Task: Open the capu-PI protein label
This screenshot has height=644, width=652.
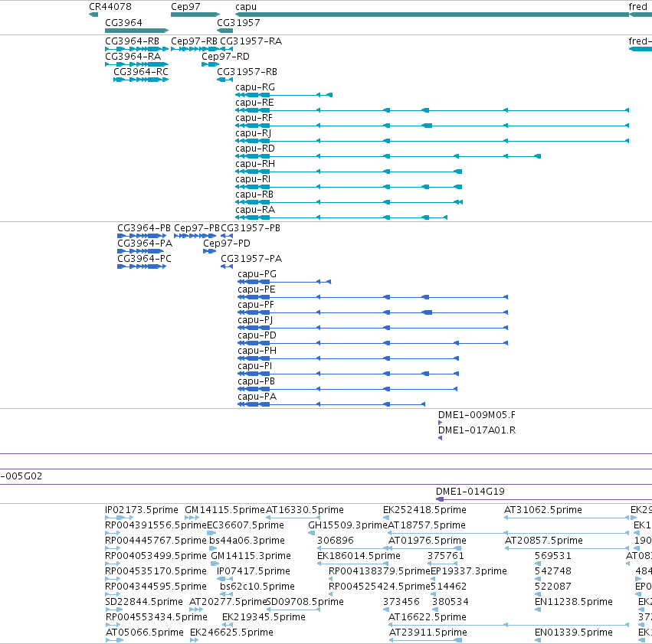Action: pos(255,367)
